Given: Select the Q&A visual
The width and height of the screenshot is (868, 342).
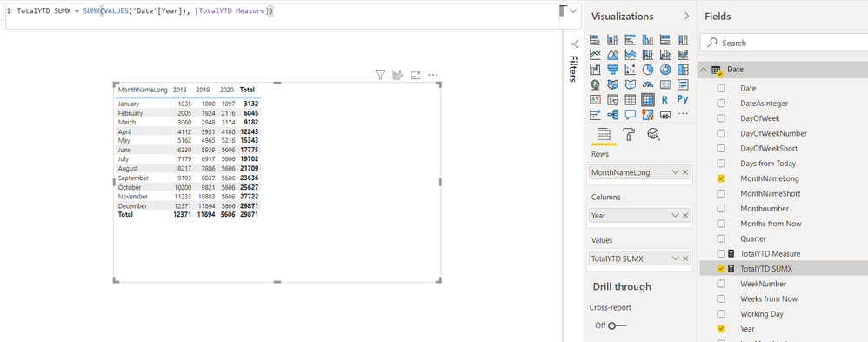Looking at the screenshot, I should 630,115.
